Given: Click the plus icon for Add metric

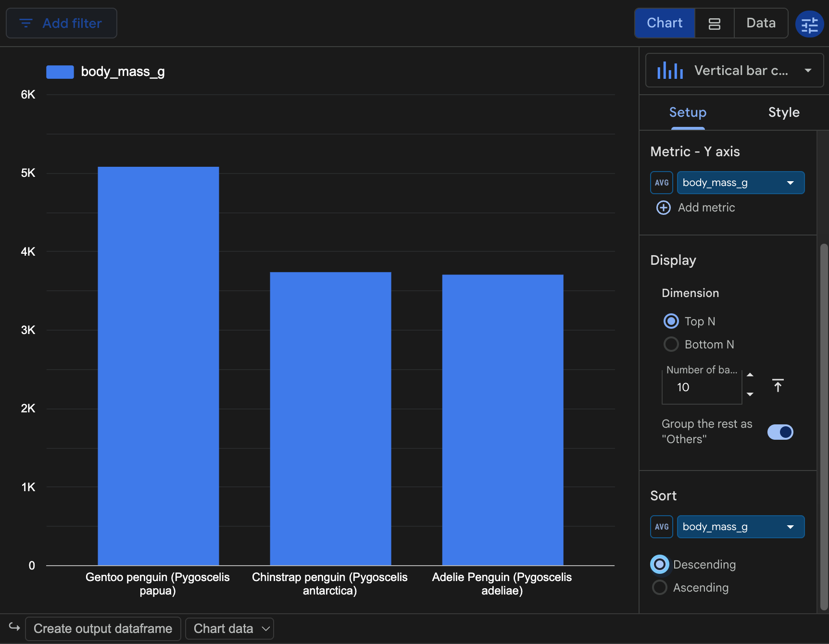Looking at the screenshot, I should coord(664,208).
